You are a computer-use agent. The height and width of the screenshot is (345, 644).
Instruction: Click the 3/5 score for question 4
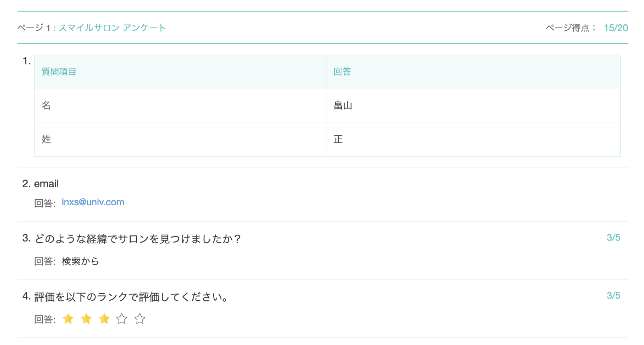613,296
